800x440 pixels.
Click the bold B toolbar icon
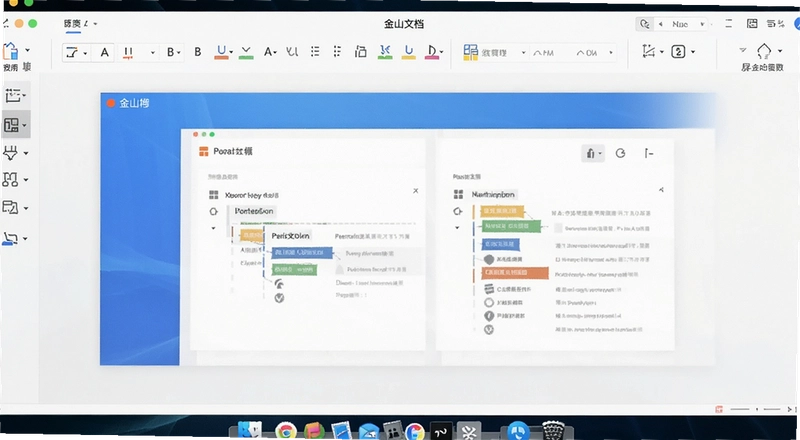coord(197,52)
